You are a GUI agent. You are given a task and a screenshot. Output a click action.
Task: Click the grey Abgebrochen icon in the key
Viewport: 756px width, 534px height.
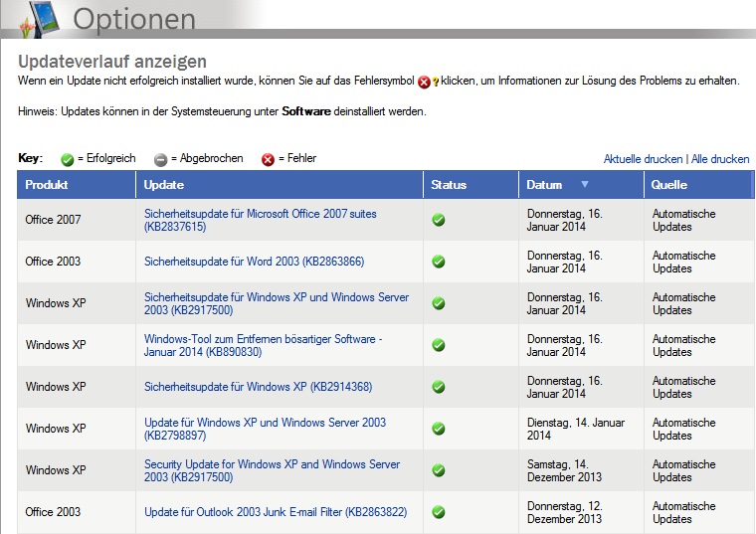point(160,159)
